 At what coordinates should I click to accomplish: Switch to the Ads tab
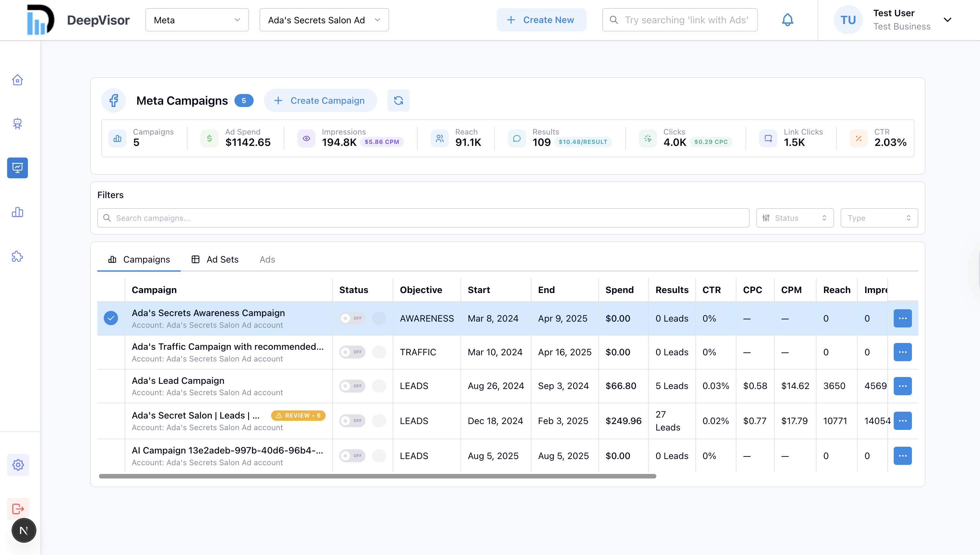tap(267, 260)
